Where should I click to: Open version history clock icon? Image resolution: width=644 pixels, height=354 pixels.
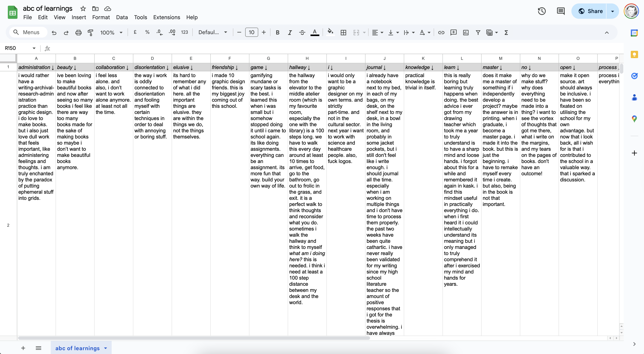pyautogui.click(x=542, y=11)
